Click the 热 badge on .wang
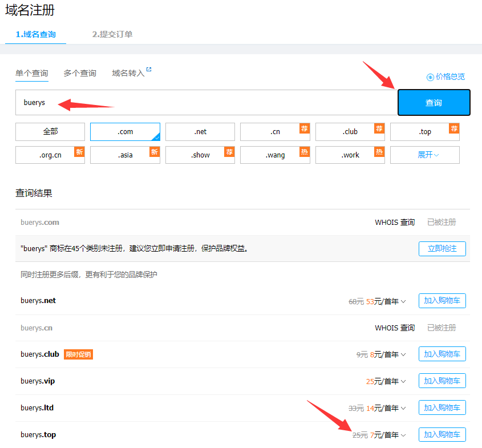This screenshot has height=448, width=482. click(x=305, y=152)
